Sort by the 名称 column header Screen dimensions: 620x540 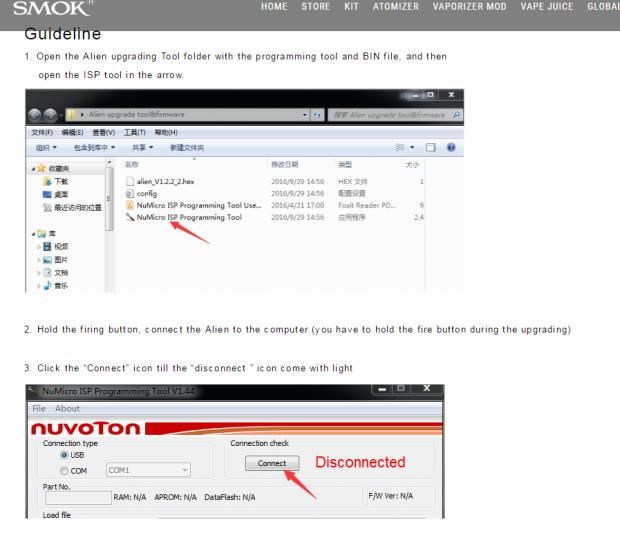coord(132,164)
